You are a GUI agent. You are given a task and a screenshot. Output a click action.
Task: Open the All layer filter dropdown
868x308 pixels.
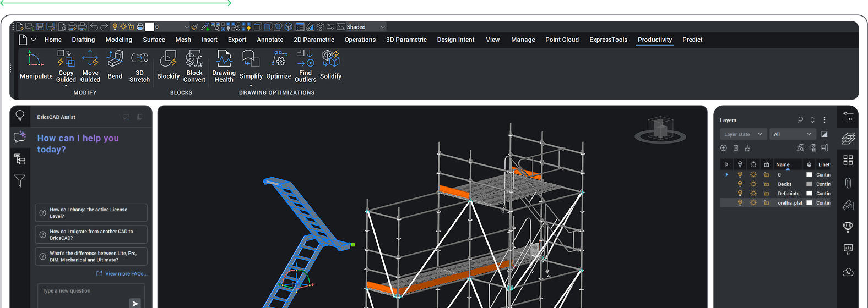(x=792, y=134)
